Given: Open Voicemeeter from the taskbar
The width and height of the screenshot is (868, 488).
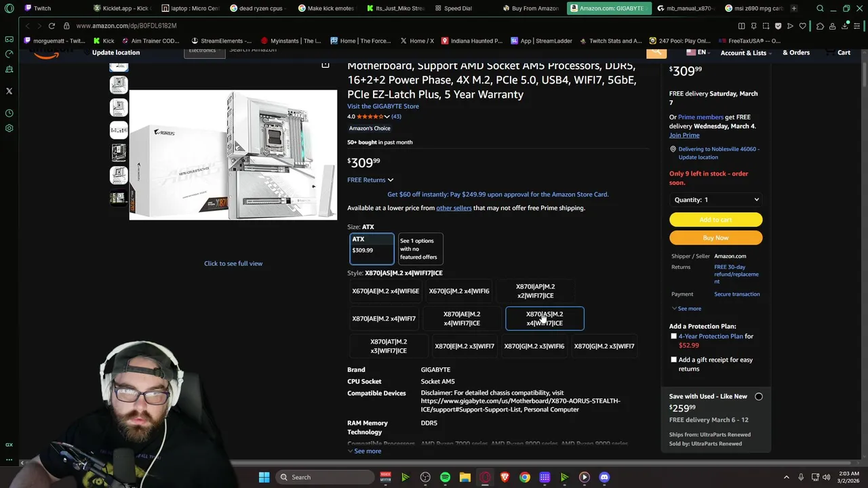Looking at the screenshot, I should click(x=385, y=477).
